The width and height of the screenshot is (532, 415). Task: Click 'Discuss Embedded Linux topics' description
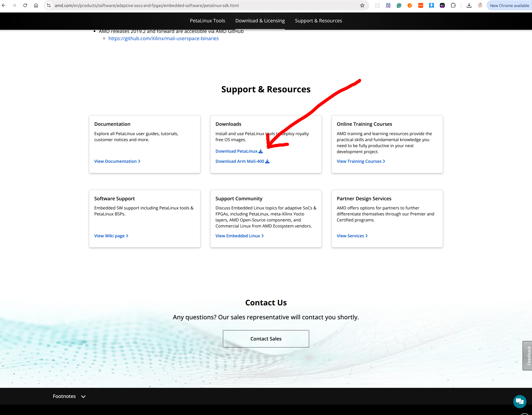266,217
